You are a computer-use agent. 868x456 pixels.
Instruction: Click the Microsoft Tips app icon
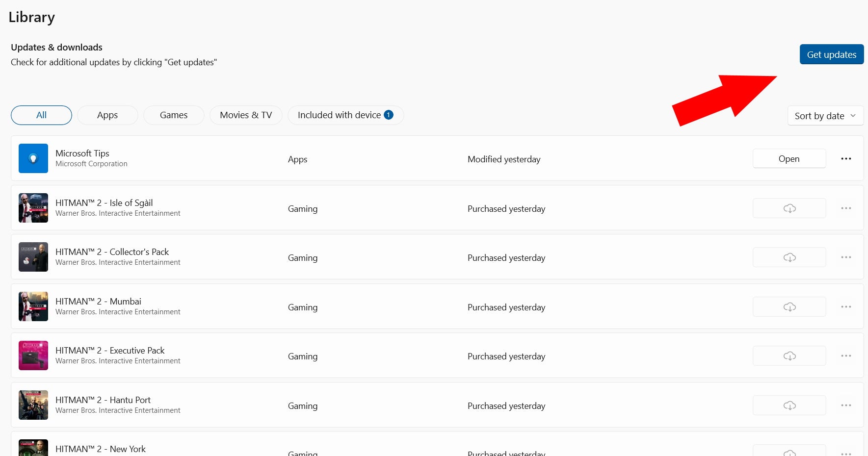[x=33, y=158]
